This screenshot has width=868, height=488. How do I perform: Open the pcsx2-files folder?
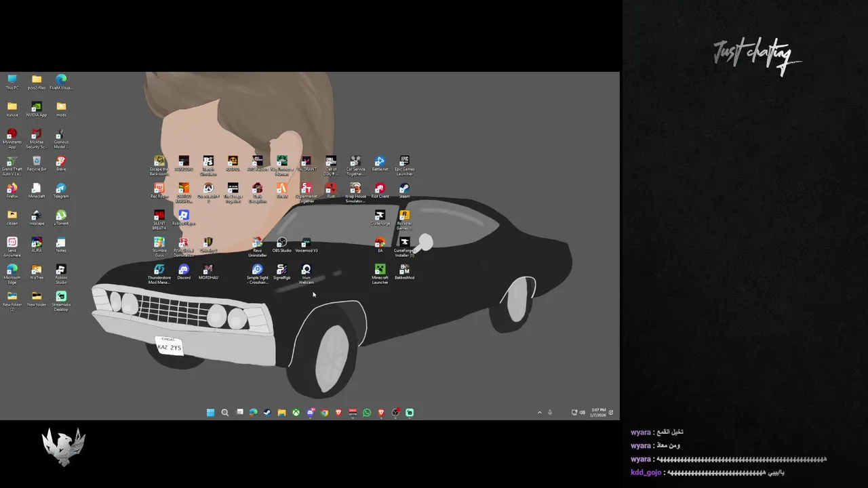(37, 82)
